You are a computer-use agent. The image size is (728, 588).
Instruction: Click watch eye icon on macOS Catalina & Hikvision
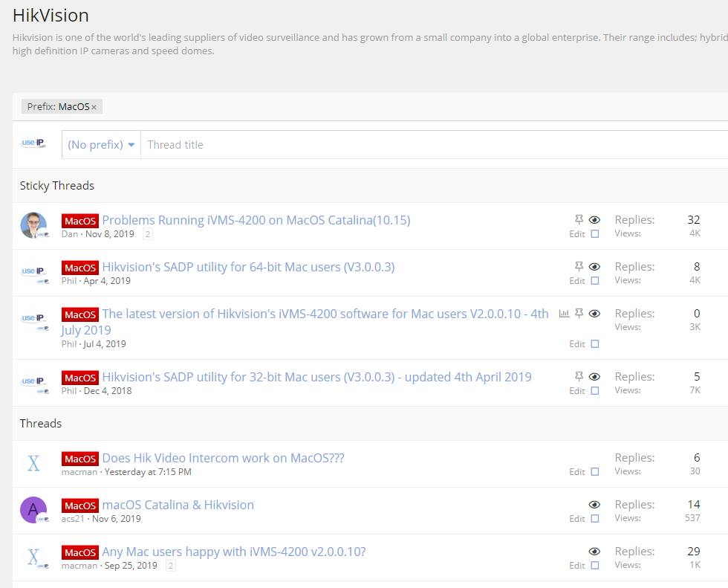pos(594,505)
